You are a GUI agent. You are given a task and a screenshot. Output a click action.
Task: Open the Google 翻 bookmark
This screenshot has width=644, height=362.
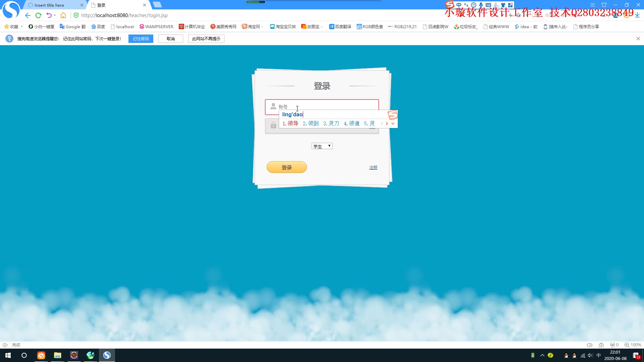72,26
